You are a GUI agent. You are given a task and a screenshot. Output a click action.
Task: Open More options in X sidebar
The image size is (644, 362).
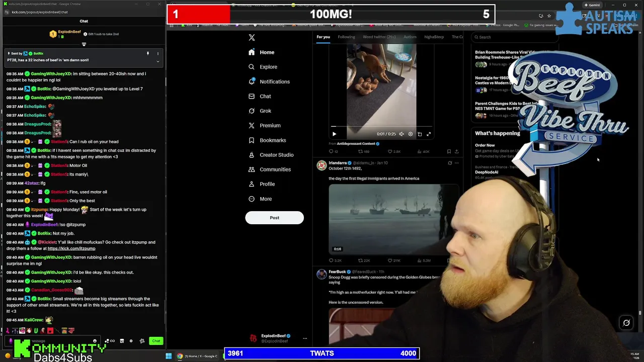click(260, 199)
